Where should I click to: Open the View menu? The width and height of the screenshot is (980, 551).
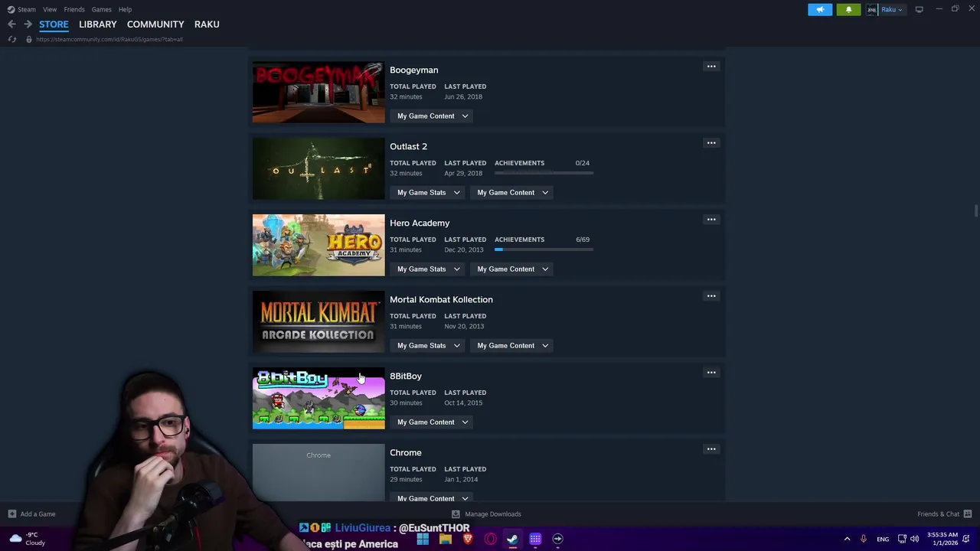(x=50, y=9)
